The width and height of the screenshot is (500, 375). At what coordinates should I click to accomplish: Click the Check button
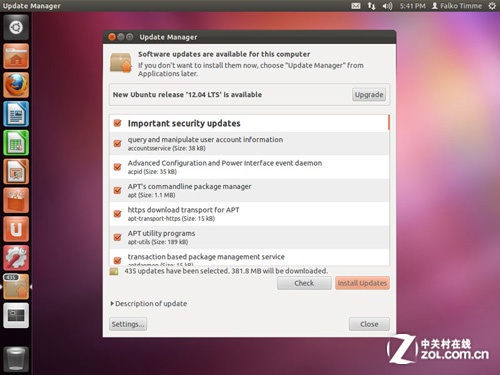(x=304, y=283)
